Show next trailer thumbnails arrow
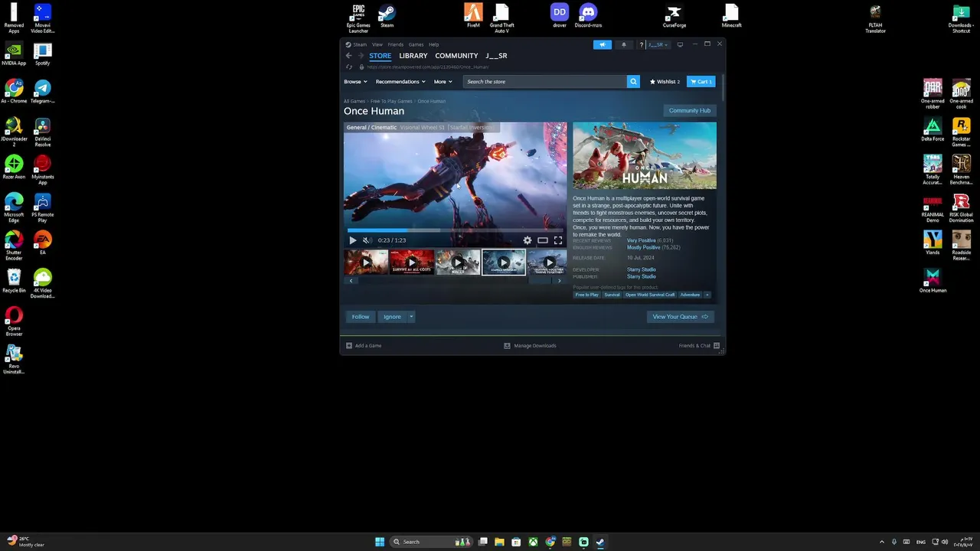Viewport: 980px width, 551px height. pos(559,281)
